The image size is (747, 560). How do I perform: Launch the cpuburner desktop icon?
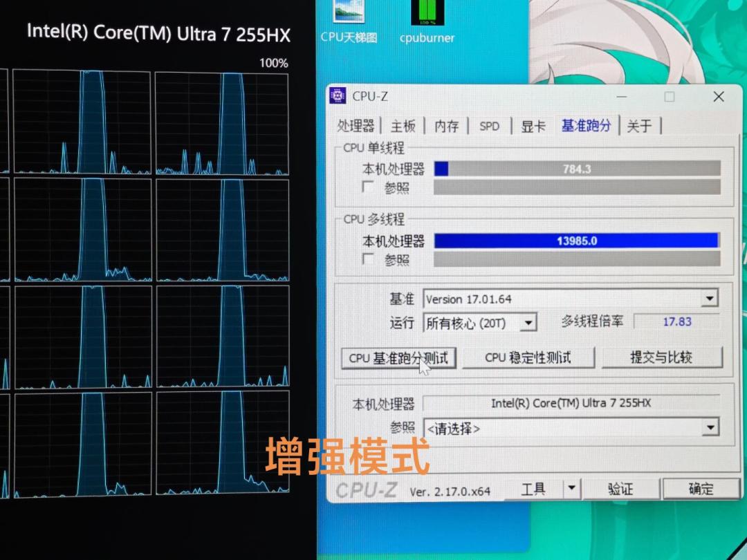(427, 22)
